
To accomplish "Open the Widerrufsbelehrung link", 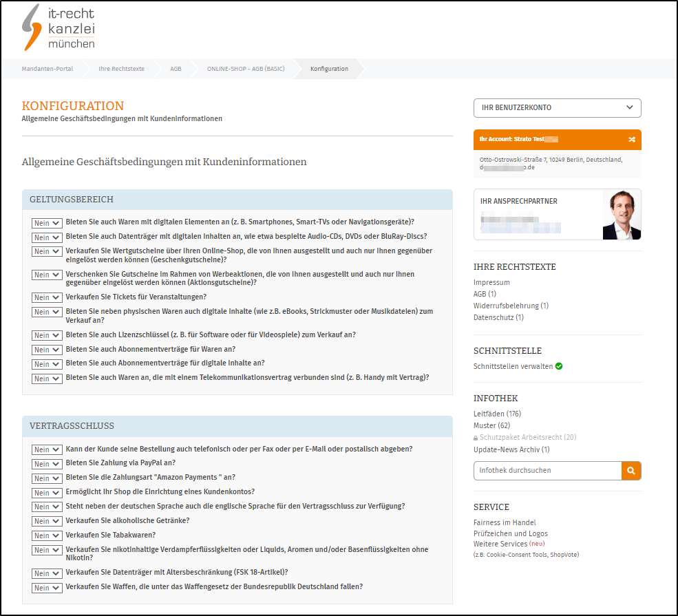I will click(x=506, y=306).
